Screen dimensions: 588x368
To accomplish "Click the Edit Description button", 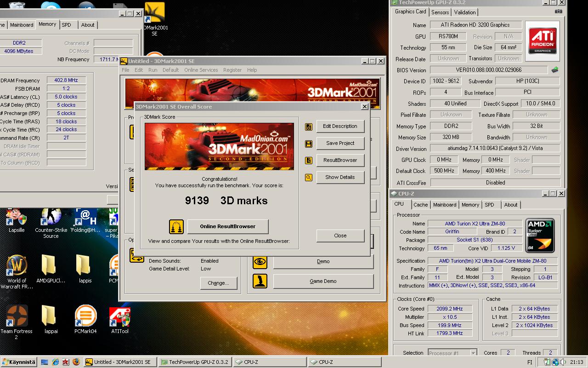I will (x=340, y=126).
